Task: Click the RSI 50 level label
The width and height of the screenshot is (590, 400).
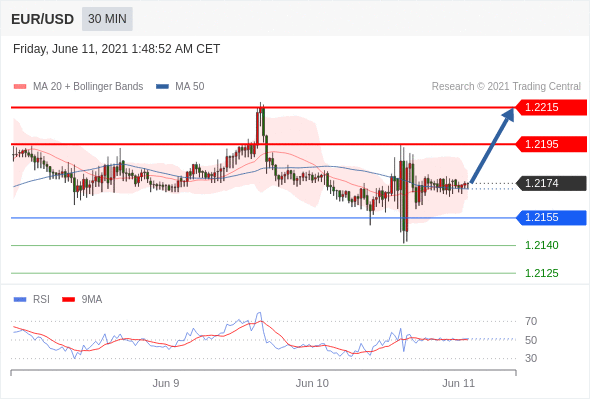Action: pos(531,340)
